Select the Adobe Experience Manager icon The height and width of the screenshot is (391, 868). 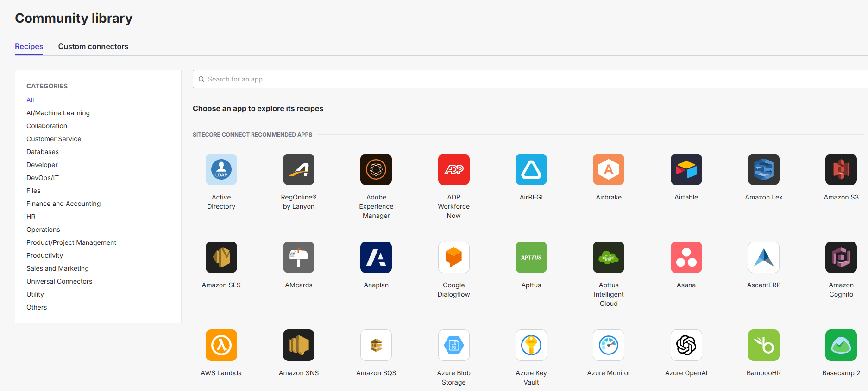click(376, 169)
